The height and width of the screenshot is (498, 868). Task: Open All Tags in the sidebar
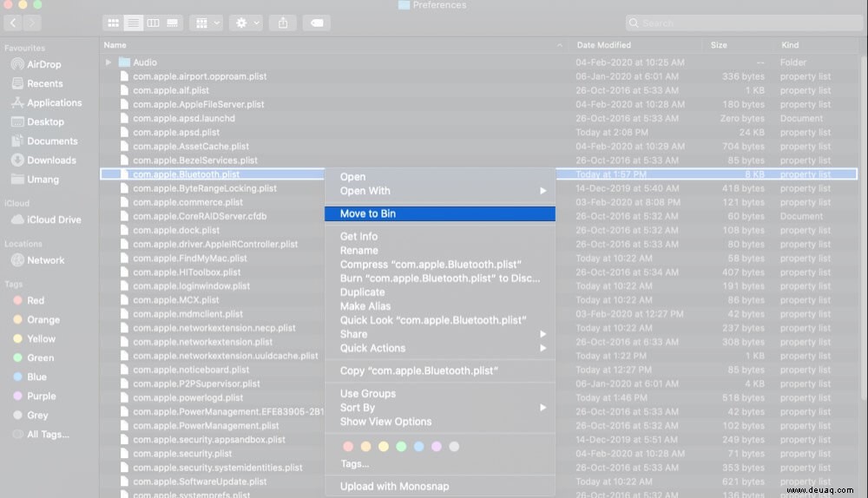coord(41,435)
